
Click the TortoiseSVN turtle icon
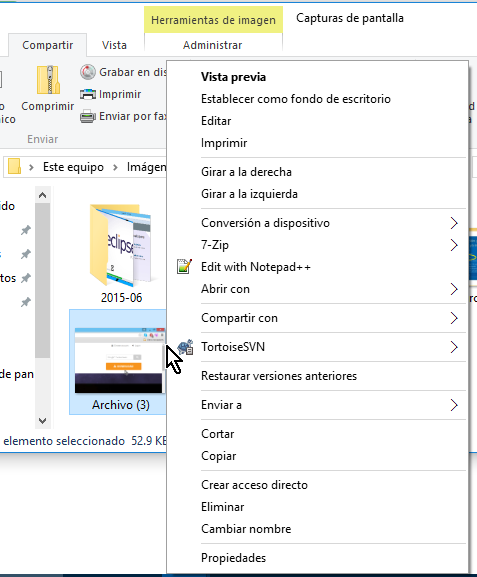pos(185,347)
